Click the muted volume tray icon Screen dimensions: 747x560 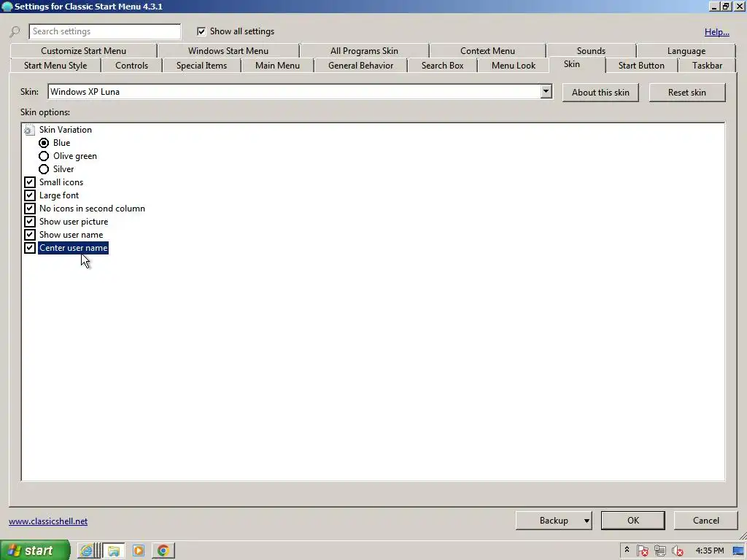pos(678,551)
